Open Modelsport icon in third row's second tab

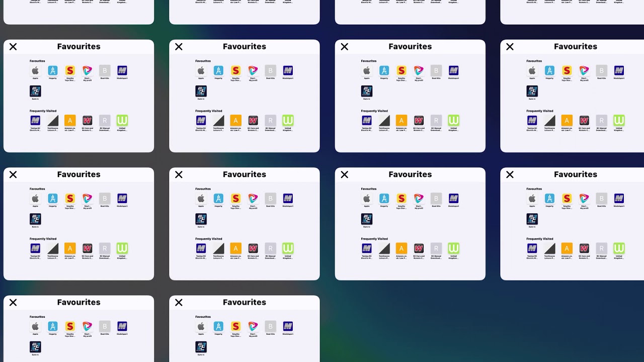pyautogui.click(x=288, y=198)
